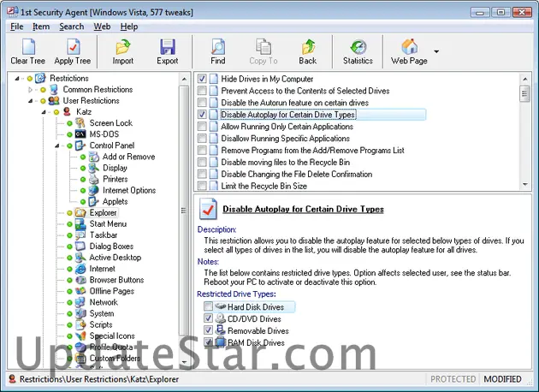The image size is (539, 392).
Task: Collapse the Restrictions root node
Action: tap(17, 79)
